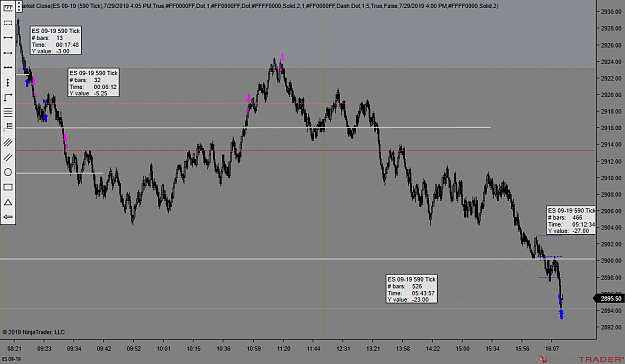Click blue up arrow below 16:07 low
The width and height of the screenshot is (625, 364).
pyautogui.click(x=561, y=315)
